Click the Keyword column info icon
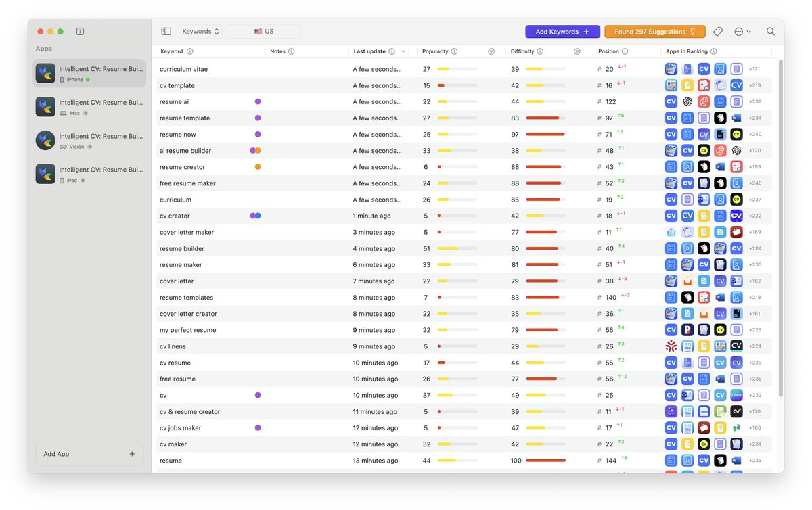The image size is (812, 510). [x=190, y=51]
